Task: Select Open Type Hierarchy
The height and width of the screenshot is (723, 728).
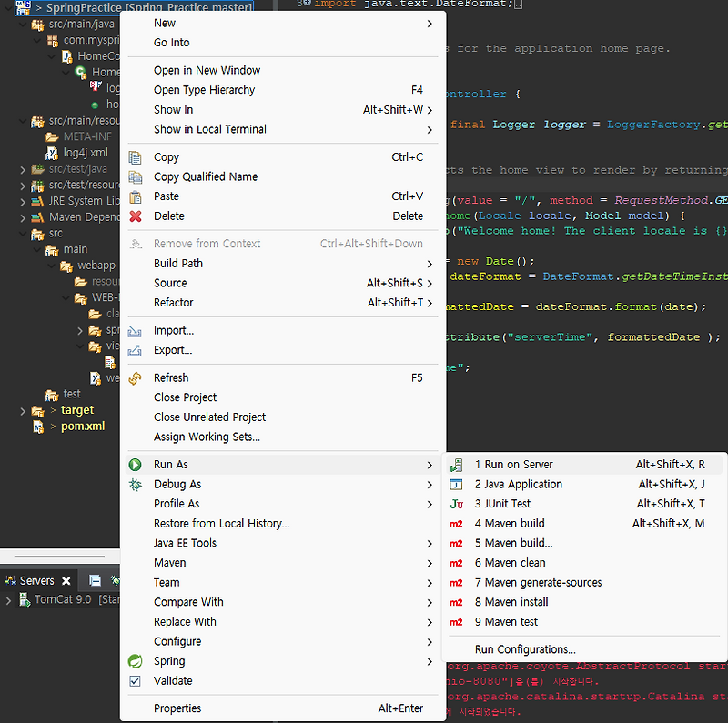Action: click(x=283, y=90)
